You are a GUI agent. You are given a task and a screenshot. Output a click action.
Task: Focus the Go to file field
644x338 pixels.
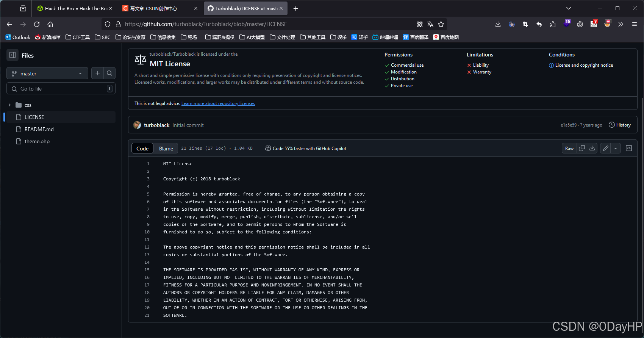[61, 89]
